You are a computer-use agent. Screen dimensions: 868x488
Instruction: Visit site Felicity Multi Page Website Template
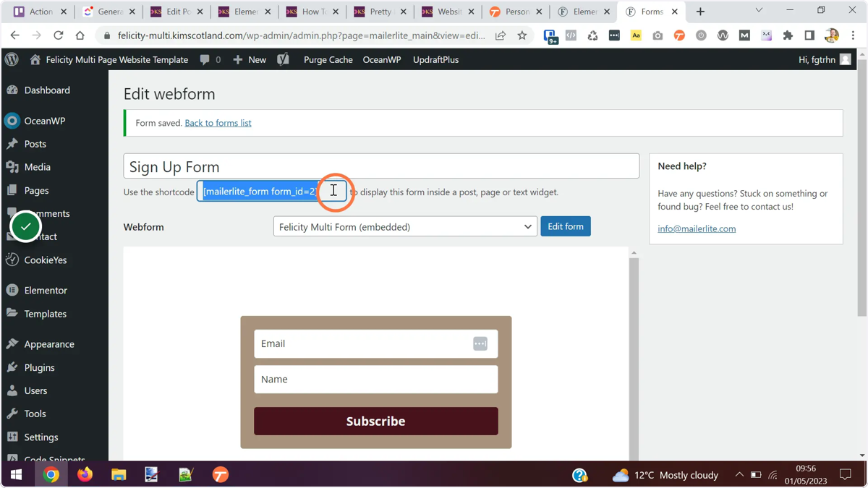tap(109, 60)
